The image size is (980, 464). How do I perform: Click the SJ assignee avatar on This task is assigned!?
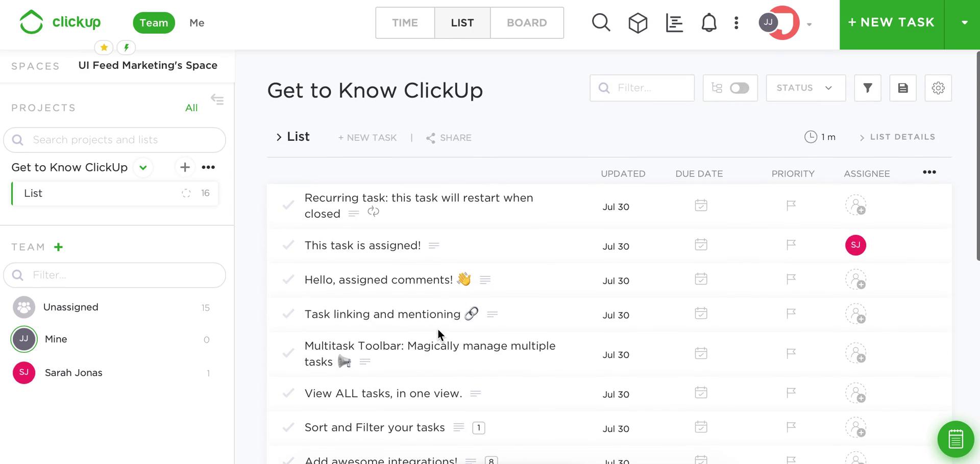[855, 245]
